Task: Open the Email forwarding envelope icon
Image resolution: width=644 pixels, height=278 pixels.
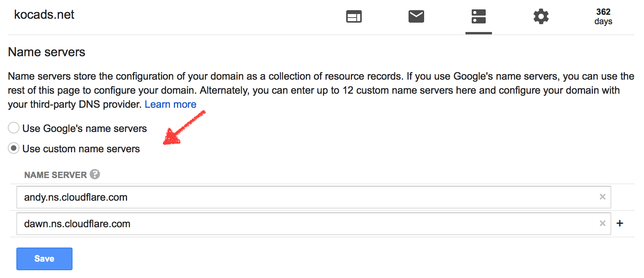Action: coord(416,16)
